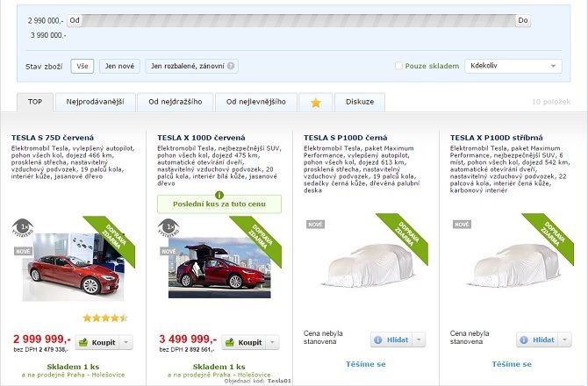Switch to the 'Od nejlevnějšího' tab
This screenshot has width=588, height=386.
tap(255, 103)
